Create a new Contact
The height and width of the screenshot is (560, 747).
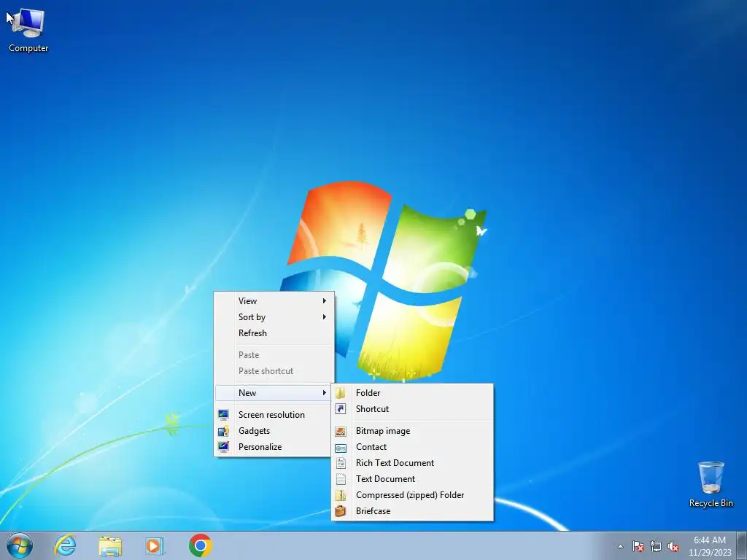413,447
